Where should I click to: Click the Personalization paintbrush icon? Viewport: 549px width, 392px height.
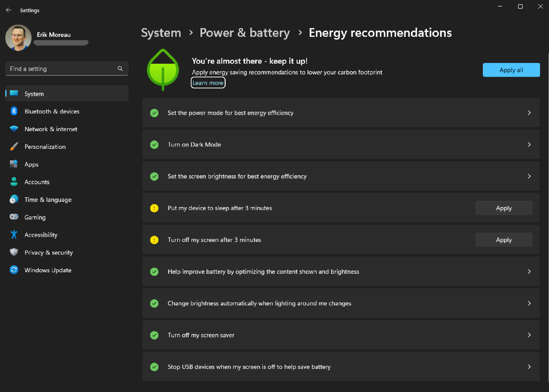pyautogui.click(x=14, y=146)
